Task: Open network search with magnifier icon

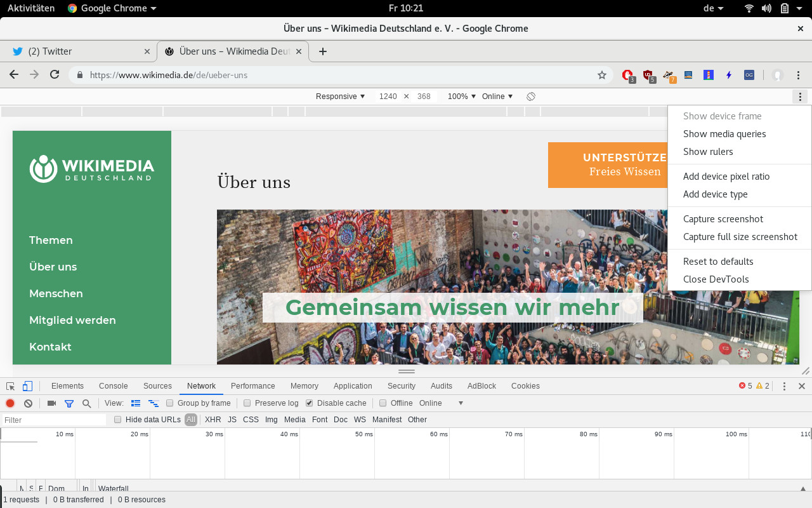Action: pos(87,403)
